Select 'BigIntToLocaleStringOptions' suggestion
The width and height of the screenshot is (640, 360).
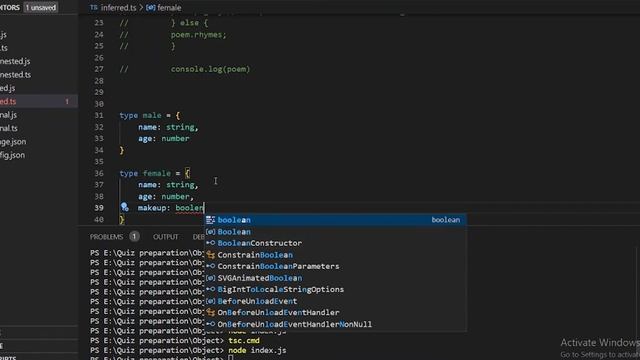(335, 289)
